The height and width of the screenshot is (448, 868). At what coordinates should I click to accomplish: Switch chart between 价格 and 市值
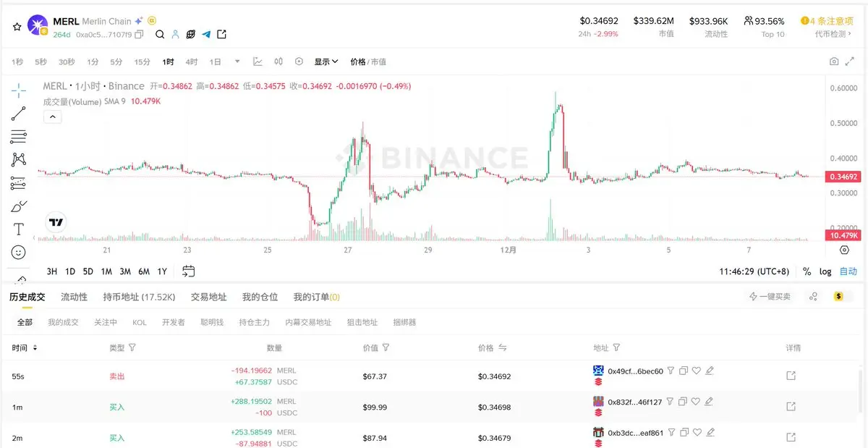click(x=368, y=62)
